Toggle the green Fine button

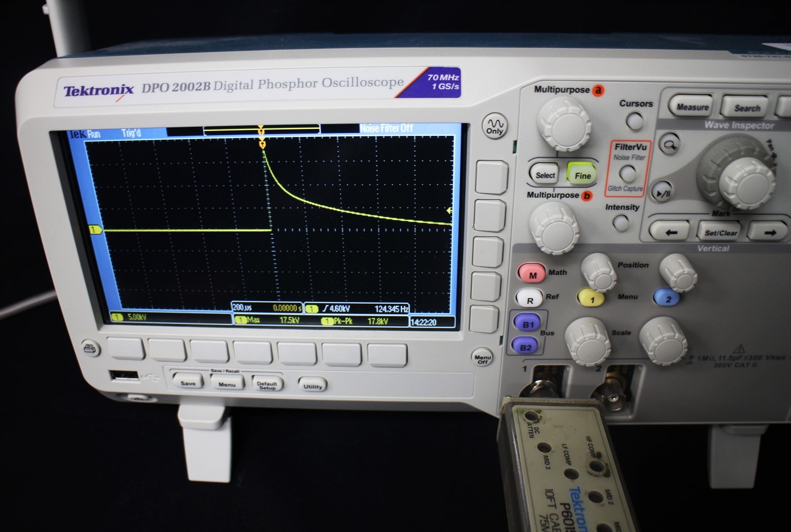[582, 174]
